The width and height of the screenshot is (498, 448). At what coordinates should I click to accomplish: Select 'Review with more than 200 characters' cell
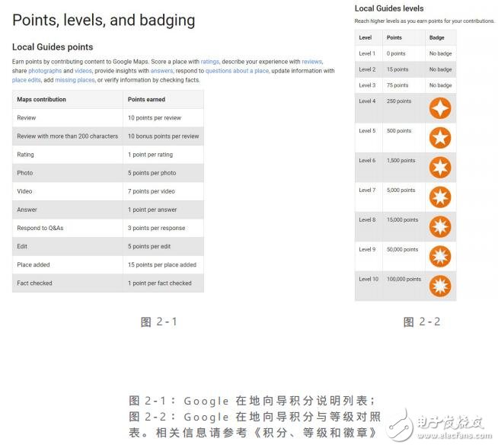(67, 136)
